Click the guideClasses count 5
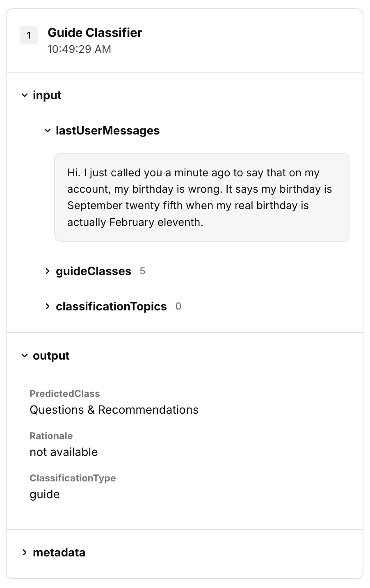This screenshot has width=370, height=588. click(142, 271)
